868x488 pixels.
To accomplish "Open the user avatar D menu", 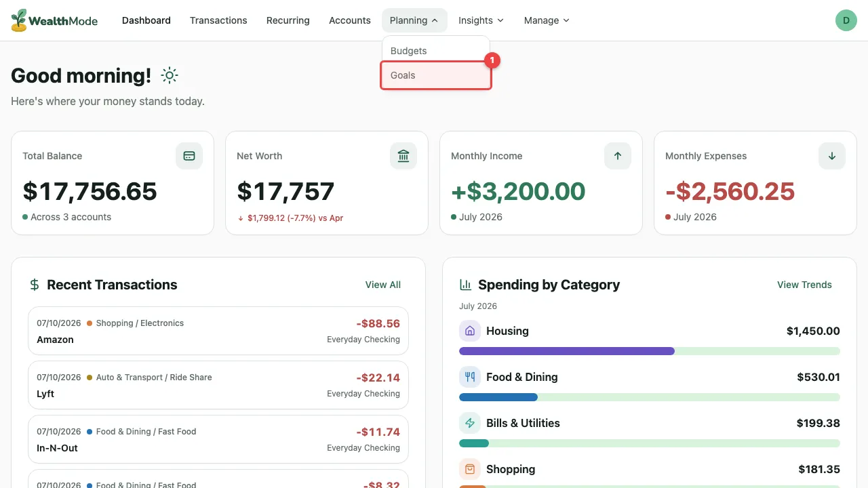I will [846, 20].
